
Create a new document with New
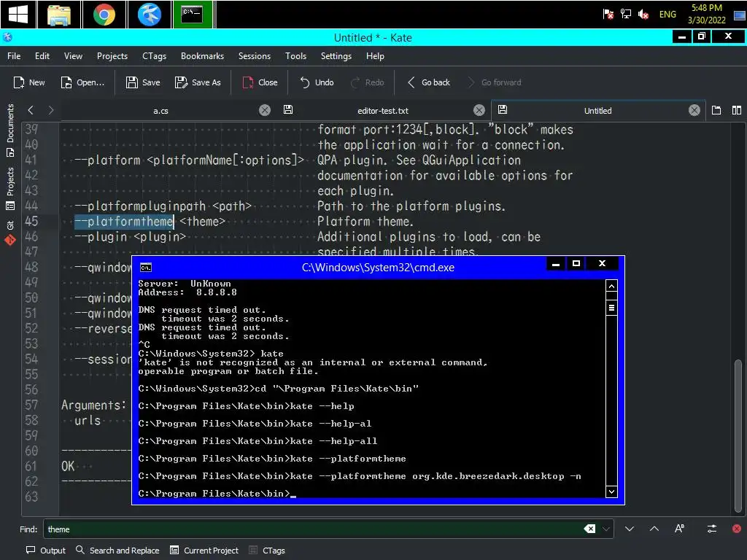point(29,82)
